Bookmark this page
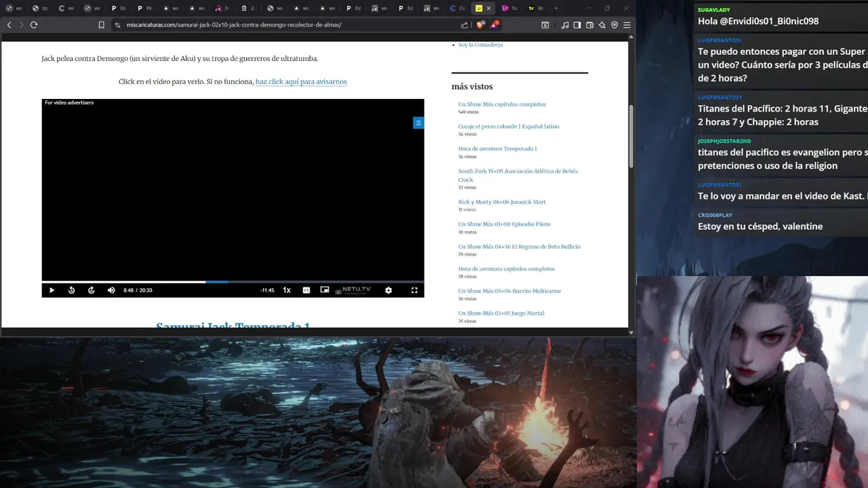Image resolution: width=868 pixels, height=488 pixels. click(101, 25)
